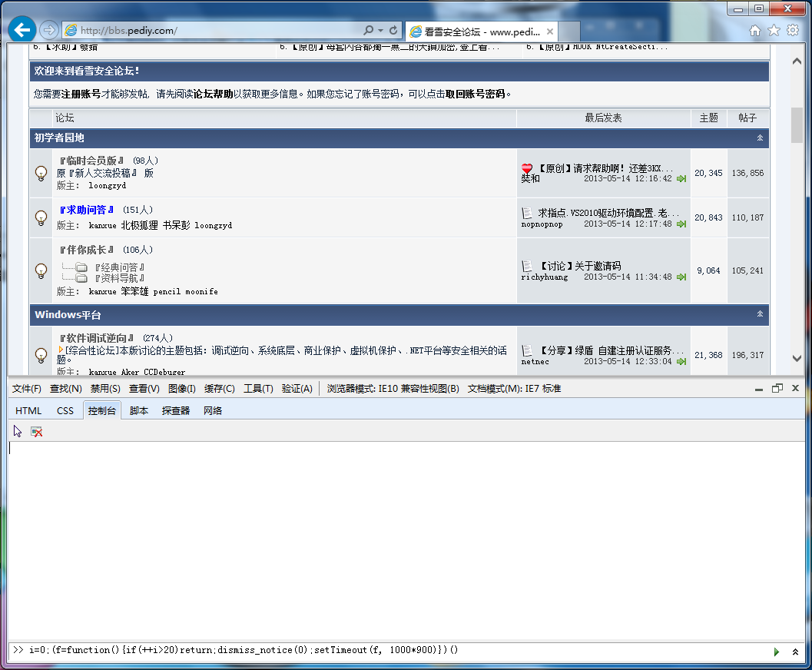The height and width of the screenshot is (670, 812).
Task: Open user profile richyhuang
Action: coord(544,277)
